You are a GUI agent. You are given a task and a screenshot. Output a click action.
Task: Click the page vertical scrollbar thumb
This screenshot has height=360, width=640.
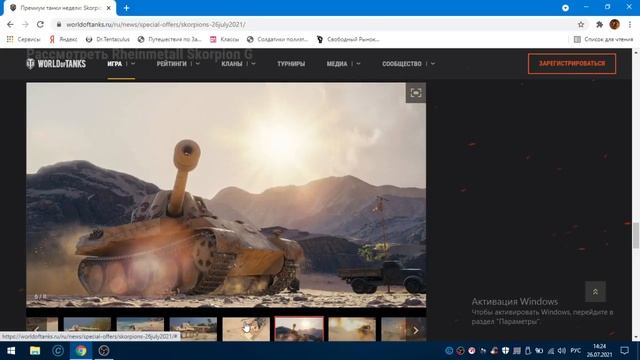pos(636,235)
